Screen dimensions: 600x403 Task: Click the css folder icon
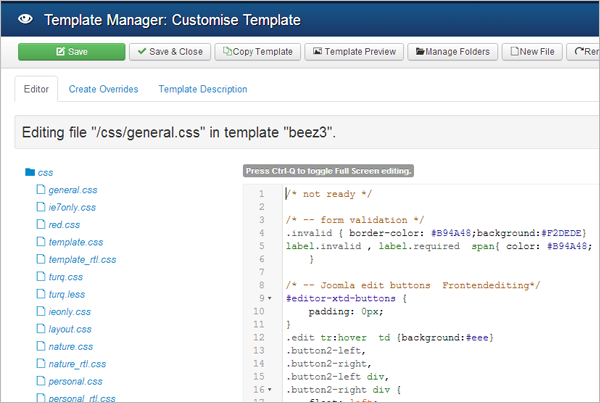[x=29, y=172]
